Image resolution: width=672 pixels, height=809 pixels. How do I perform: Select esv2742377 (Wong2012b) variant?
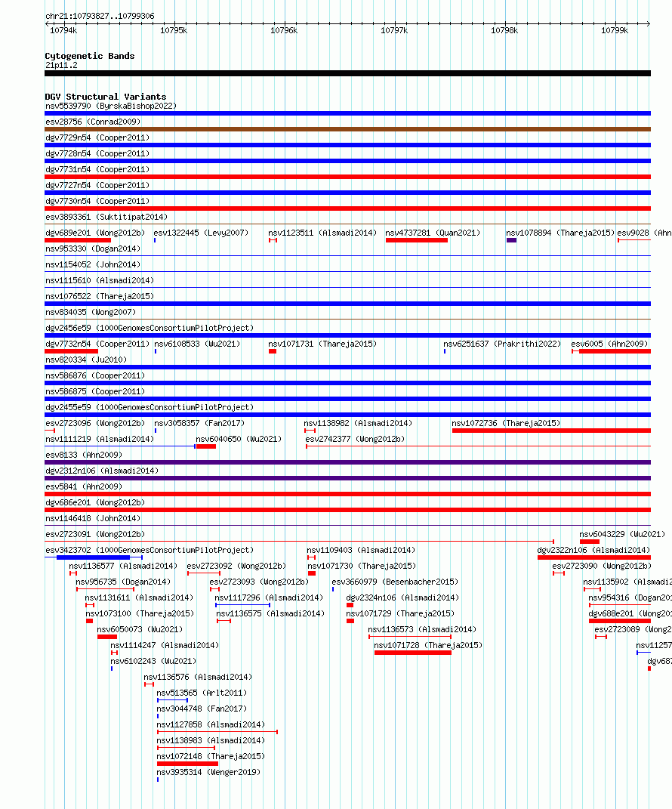pyautogui.click(x=356, y=439)
